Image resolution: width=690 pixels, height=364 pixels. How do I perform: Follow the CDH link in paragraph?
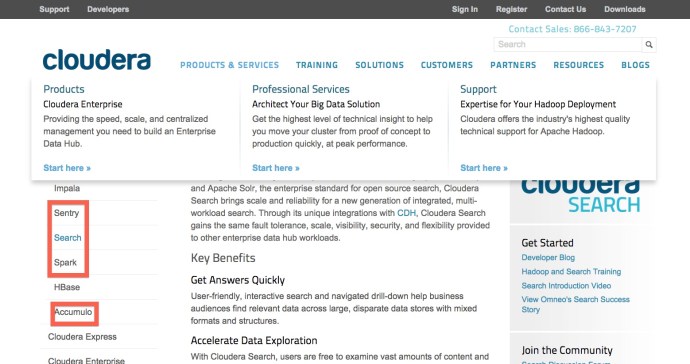pyautogui.click(x=406, y=213)
